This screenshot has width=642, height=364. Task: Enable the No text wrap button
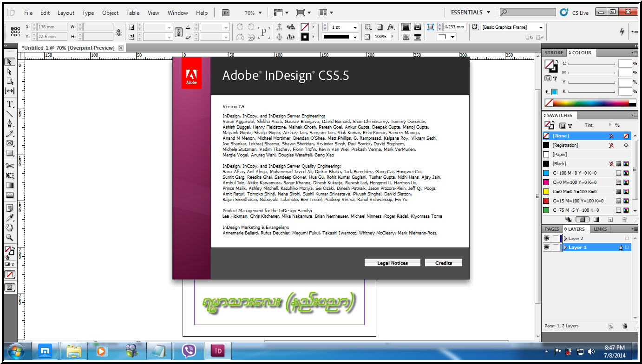(406, 27)
